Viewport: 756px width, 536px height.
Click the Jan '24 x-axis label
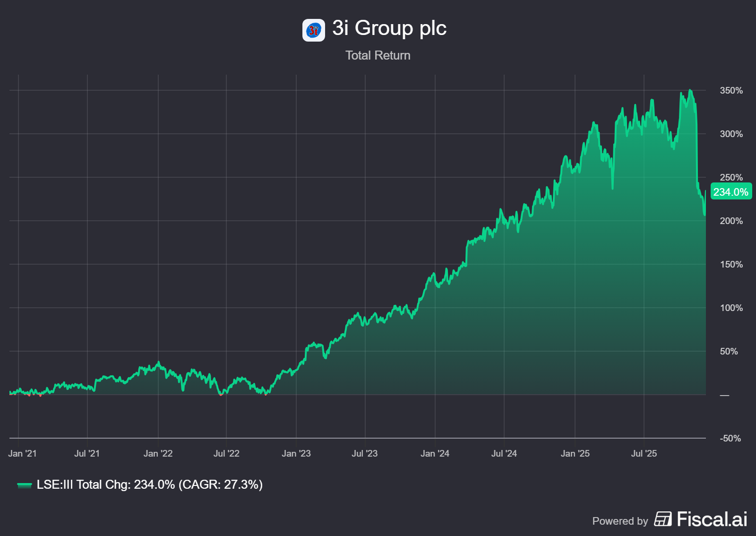(x=435, y=453)
